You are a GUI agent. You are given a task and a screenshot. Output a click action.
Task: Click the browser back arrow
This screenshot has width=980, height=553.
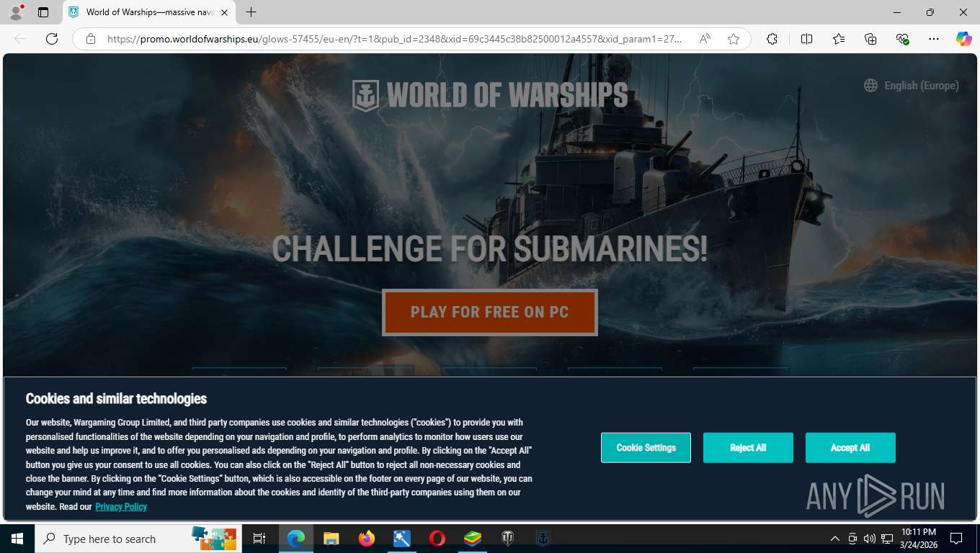pos(20,39)
